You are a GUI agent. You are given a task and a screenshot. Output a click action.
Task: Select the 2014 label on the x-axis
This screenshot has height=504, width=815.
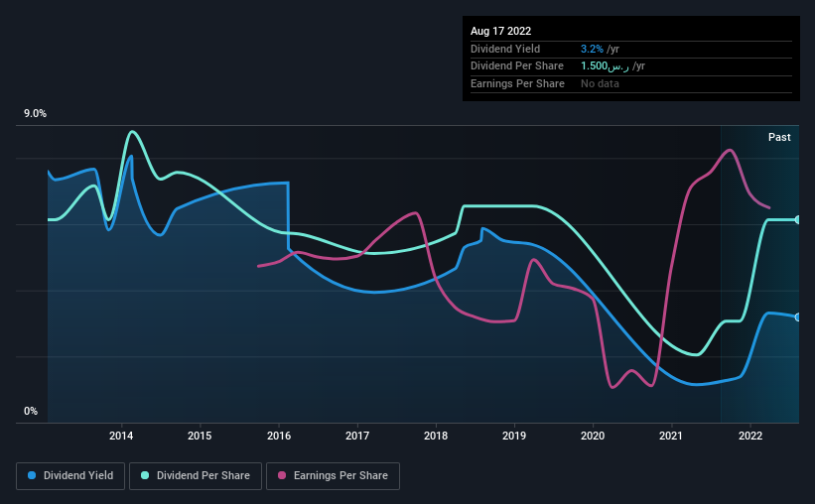(x=121, y=436)
